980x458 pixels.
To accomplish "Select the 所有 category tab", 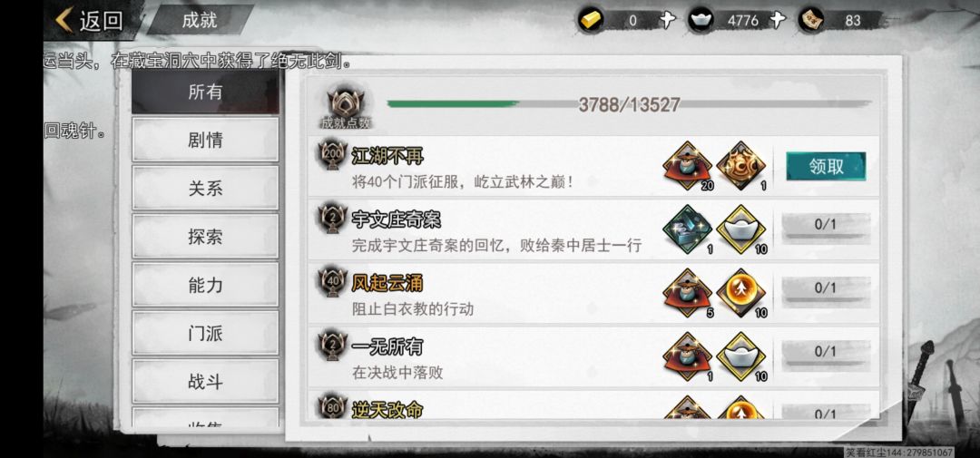I will (x=205, y=92).
